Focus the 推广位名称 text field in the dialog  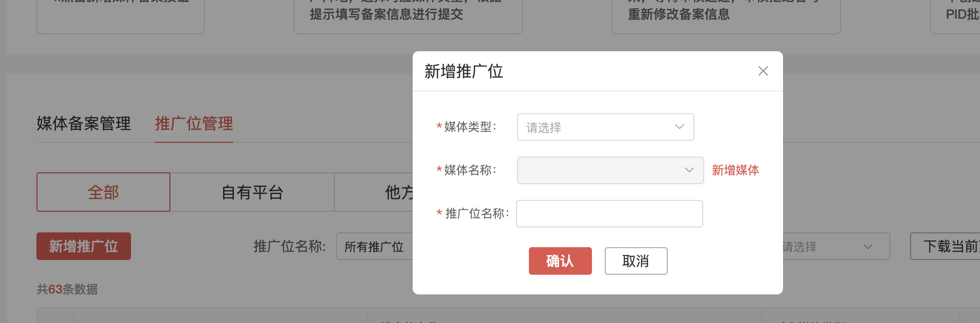pos(609,214)
